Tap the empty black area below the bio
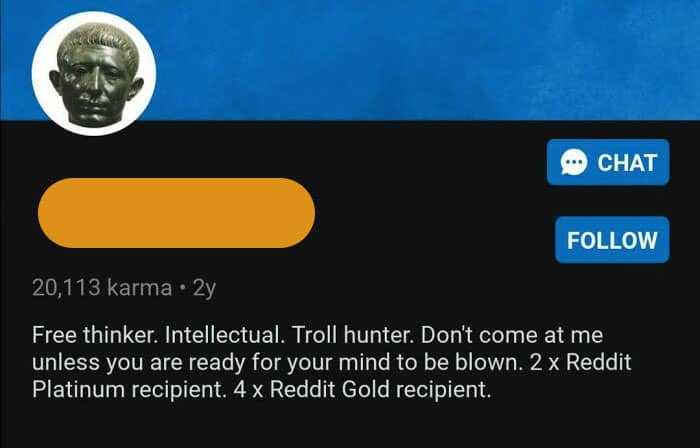This screenshot has height=448, width=700. coord(350,426)
